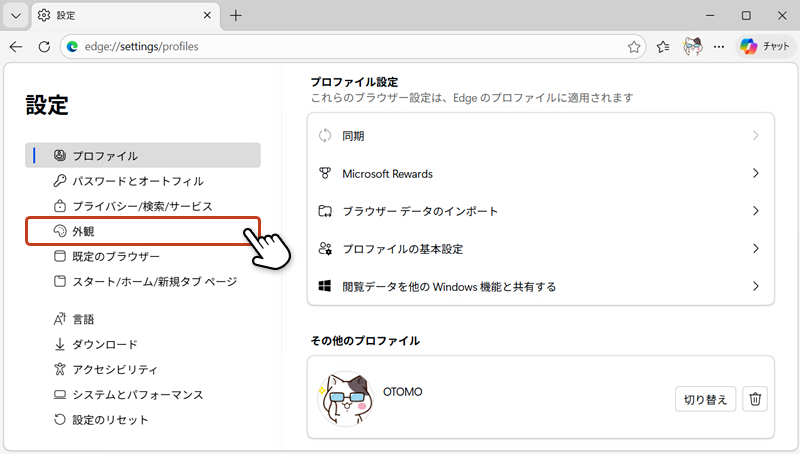800x454 pixels.
Task: Click the back arrow navigation button
Action: point(16,47)
